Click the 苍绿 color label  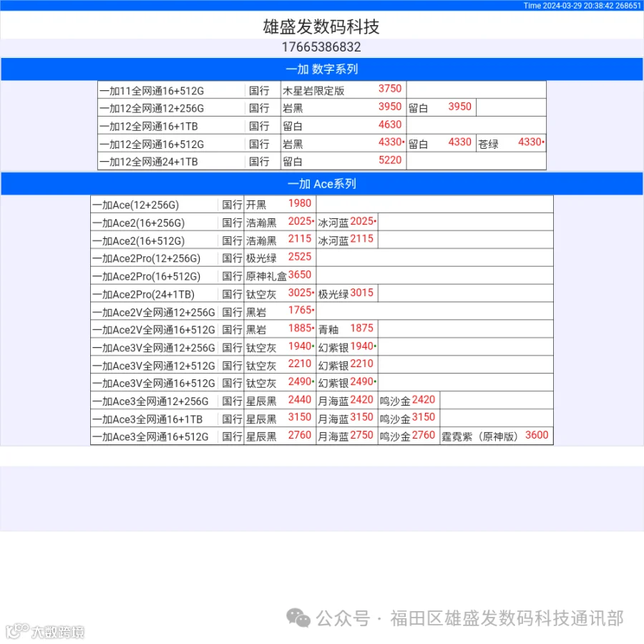click(x=488, y=144)
